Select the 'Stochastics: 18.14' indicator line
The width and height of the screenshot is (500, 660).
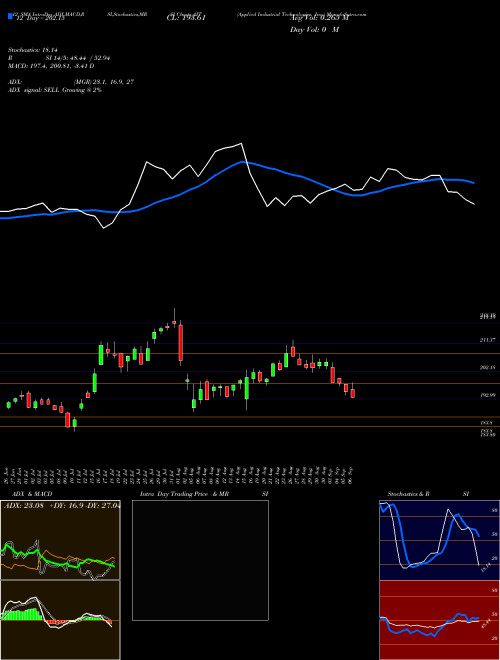pyautogui.click(x=32, y=50)
